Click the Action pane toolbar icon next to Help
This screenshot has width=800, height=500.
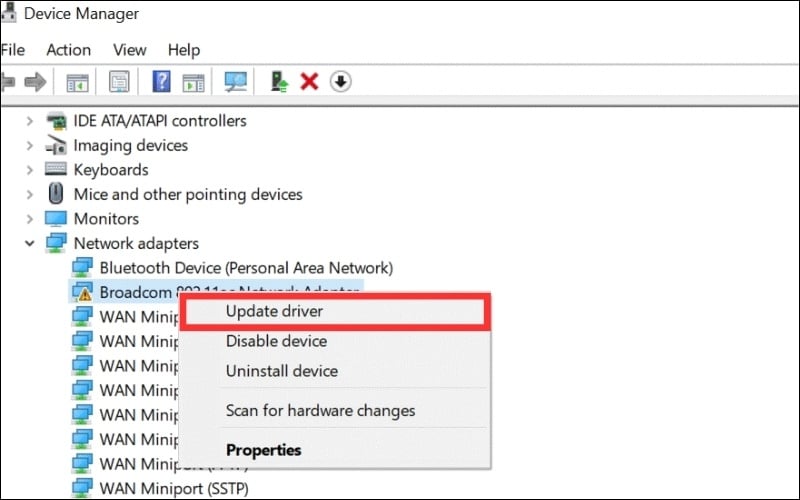pos(193,82)
